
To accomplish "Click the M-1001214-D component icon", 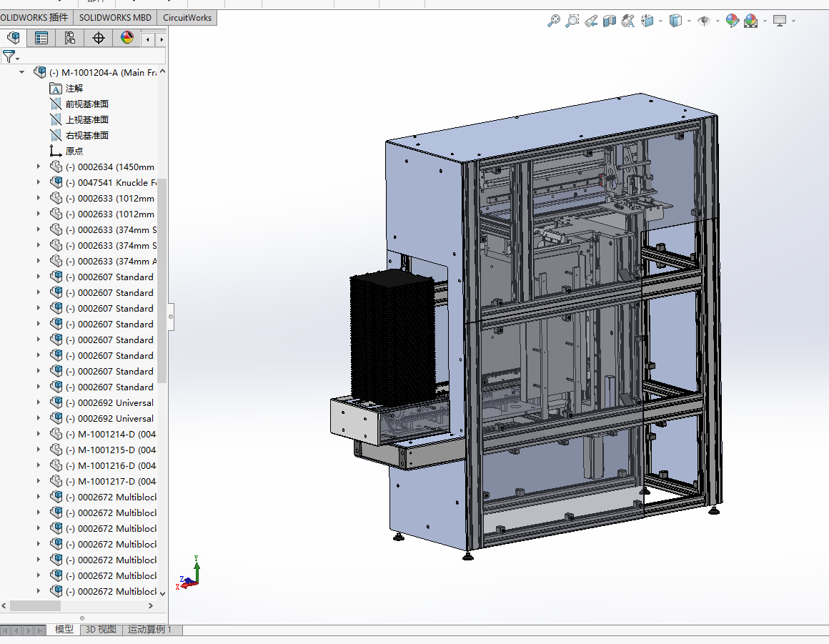I will (56, 434).
